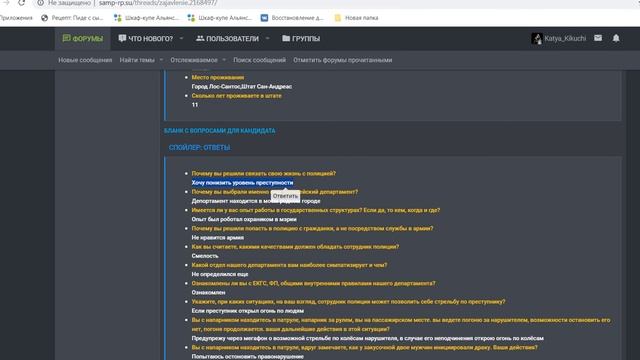Screen dimensions: 640x360
Task: Open the ПОЛЬЗОВАТЕЛИ menu item
Action: [227, 39]
